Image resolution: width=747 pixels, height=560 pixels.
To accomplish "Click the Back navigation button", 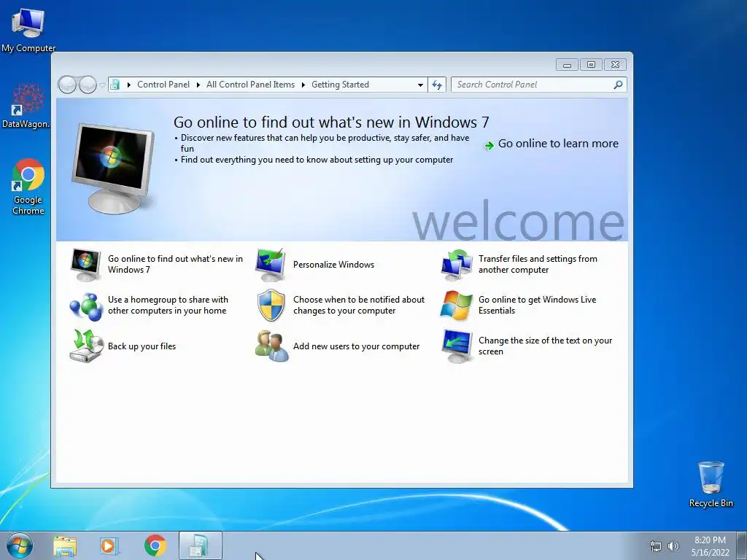I will coord(67,85).
